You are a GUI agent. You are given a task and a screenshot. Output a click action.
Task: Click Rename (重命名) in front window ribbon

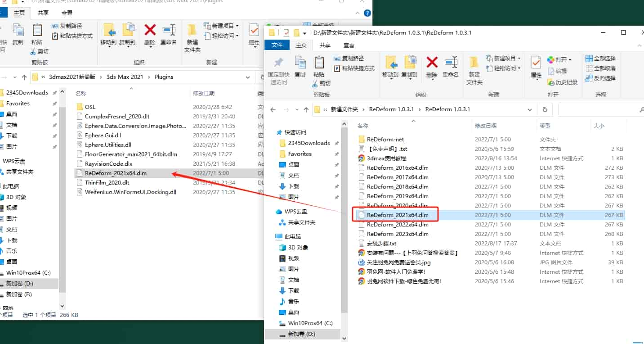pos(451,68)
